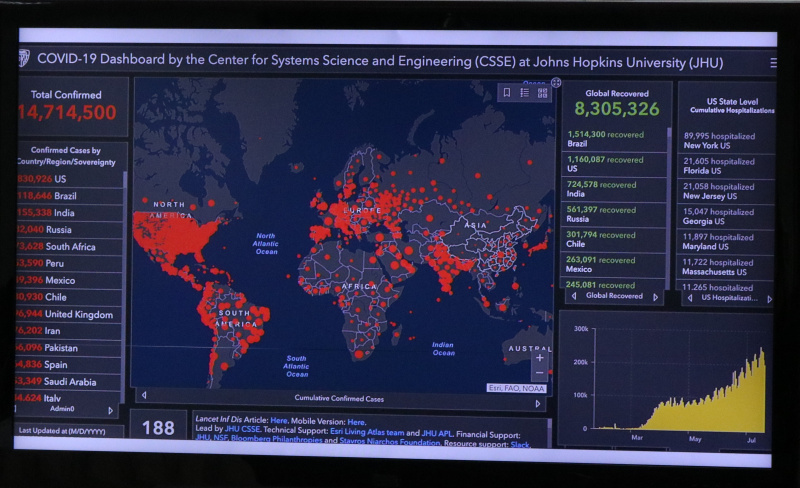
Task: Click right arrow beside Global Recovered tab
Action: [x=656, y=297]
